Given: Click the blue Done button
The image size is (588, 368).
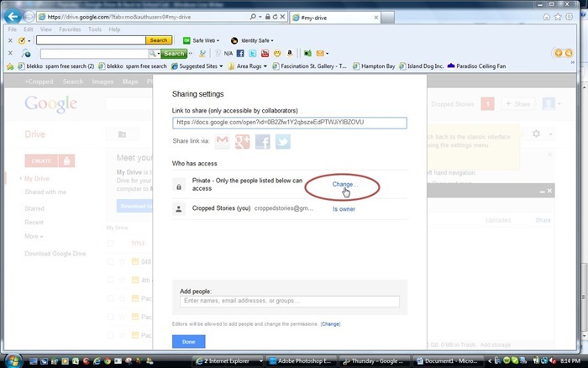Looking at the screenshot, I should (189, 341).
